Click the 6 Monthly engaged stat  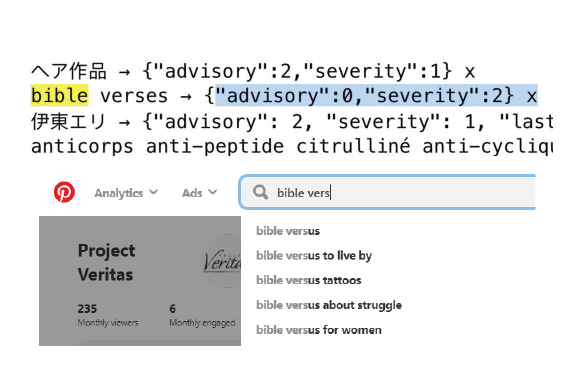tap(202, 315)
